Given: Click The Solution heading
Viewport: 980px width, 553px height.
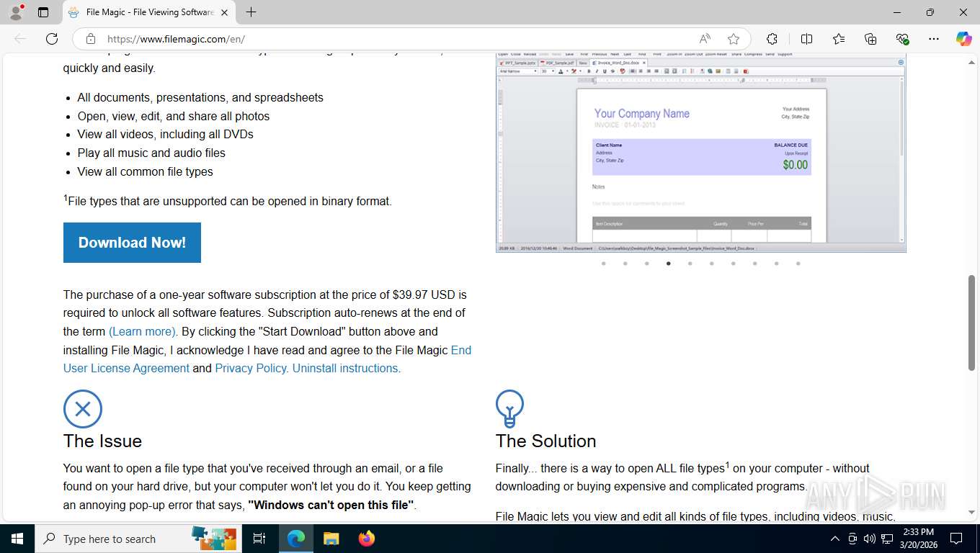Looking at the screenshot, I should click(545, 441).
